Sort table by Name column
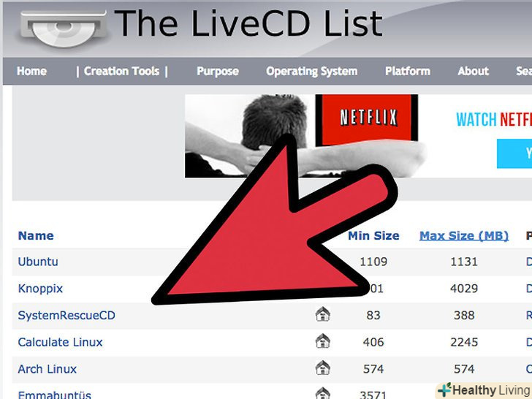 (36, 235)
